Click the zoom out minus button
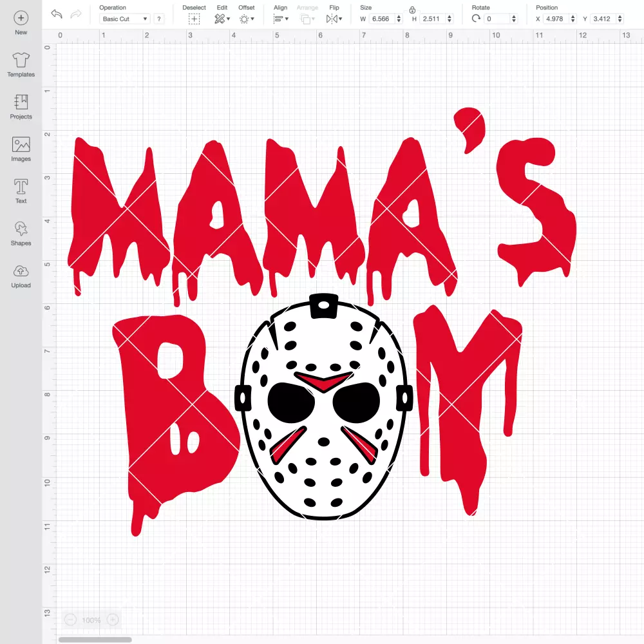644x644 pixels. click(x=71, y=620)
